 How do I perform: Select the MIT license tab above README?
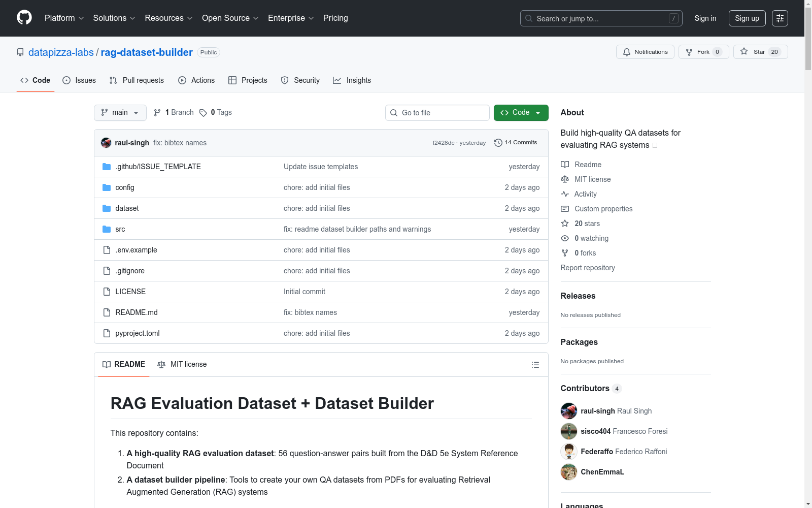(x=182, y=364)
